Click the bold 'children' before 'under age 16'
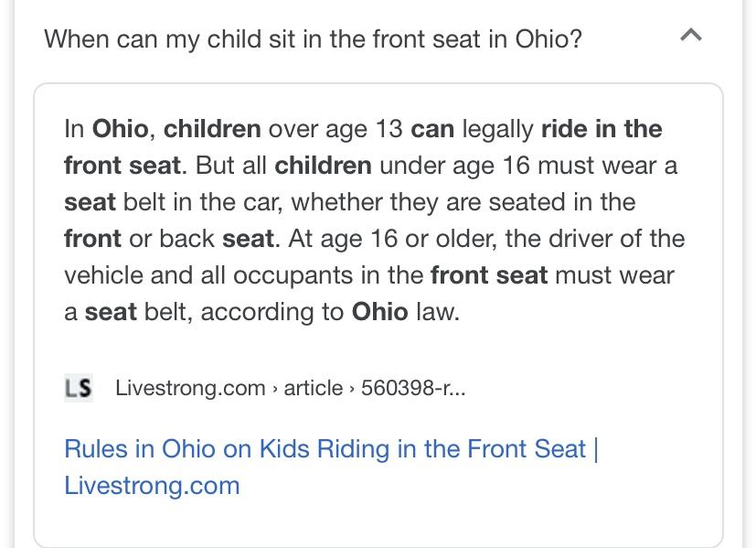This screenshot has height=548, width=756. [x=323, y=166]
